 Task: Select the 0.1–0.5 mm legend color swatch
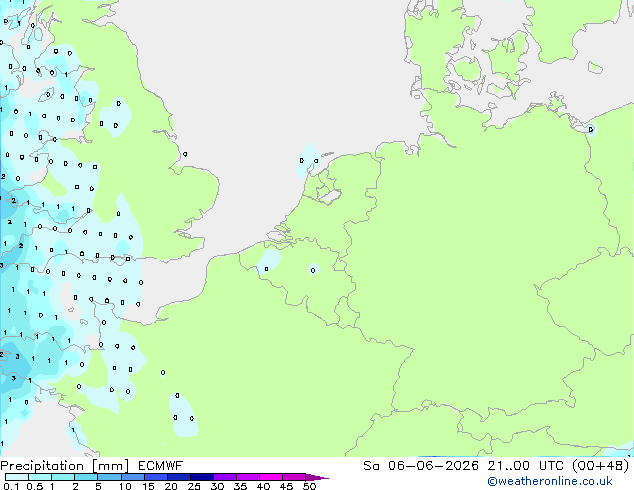pyautogui.click(x=17, y=477)
